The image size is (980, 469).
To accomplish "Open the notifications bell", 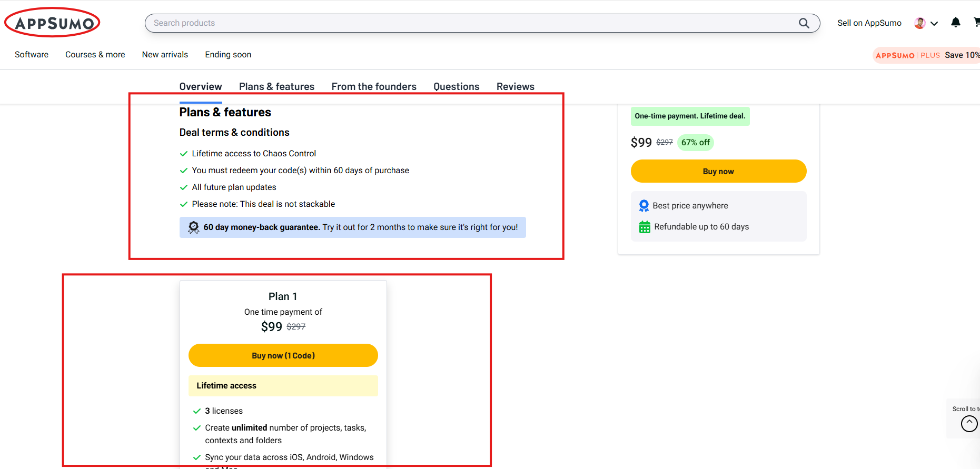I will tap(955, 23).
